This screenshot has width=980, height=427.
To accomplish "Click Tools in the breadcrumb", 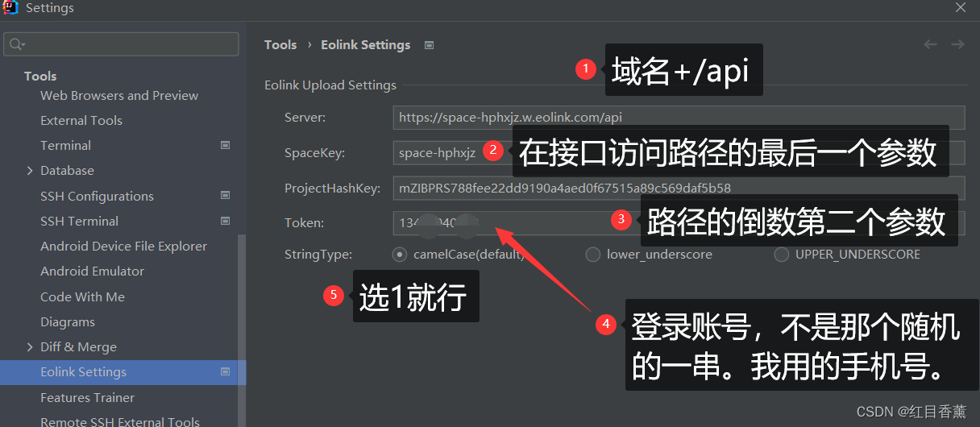I will [280, 45].
